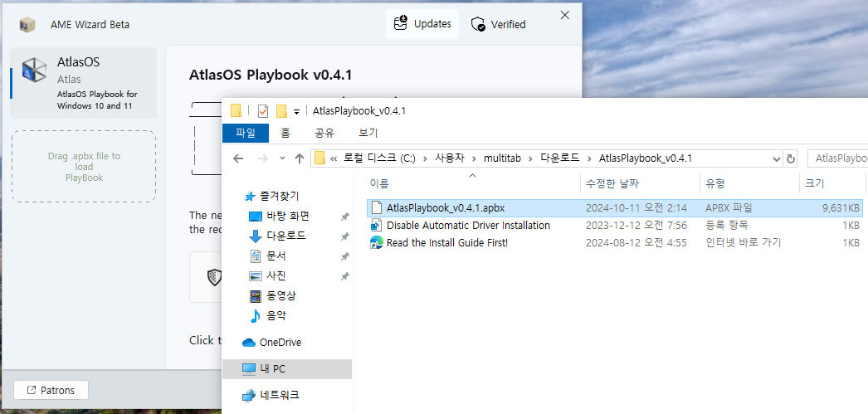This screenshot has width=868, height=414.
Task: Switch to the 공유 ribbon tab
Action: 324,133
